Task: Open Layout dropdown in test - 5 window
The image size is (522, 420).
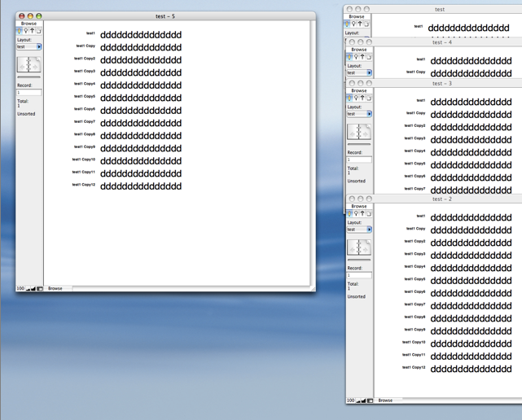Action: pos(29,47)
